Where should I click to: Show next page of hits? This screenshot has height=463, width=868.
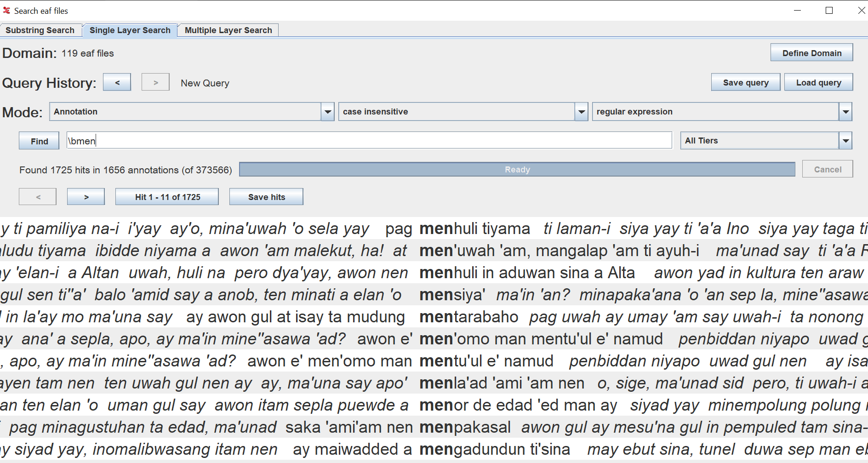86,197
